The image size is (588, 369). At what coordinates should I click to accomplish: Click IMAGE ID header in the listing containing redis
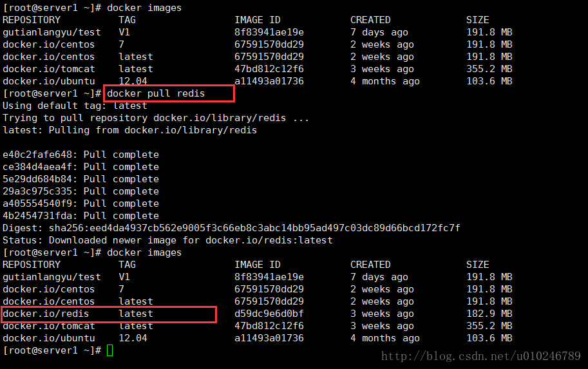click(x=258, y=265)
